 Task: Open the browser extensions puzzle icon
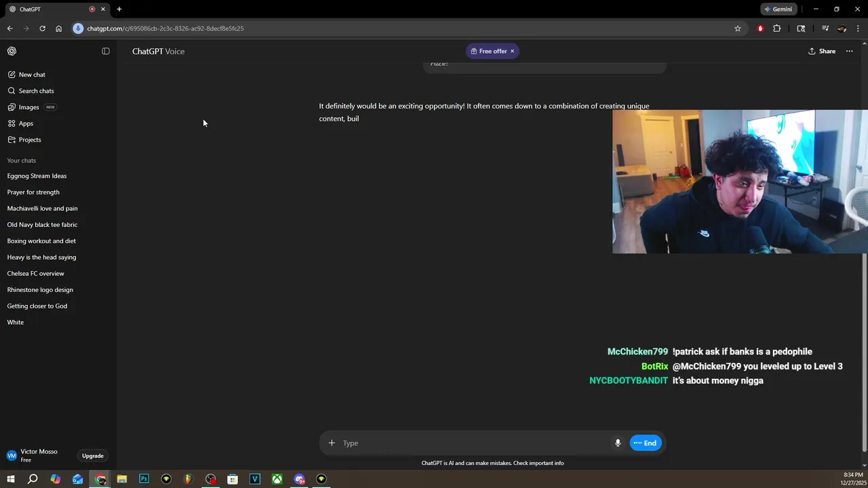click(x=777, y=28)
